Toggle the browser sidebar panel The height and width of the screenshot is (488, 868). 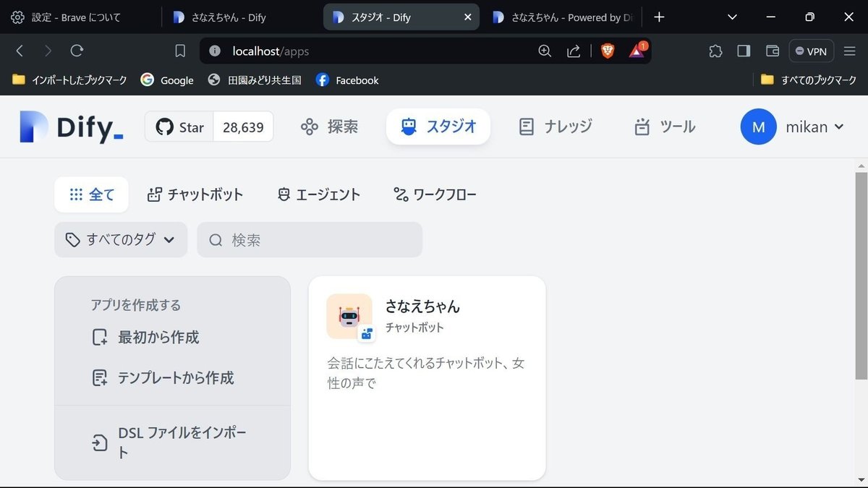(744, 51)
